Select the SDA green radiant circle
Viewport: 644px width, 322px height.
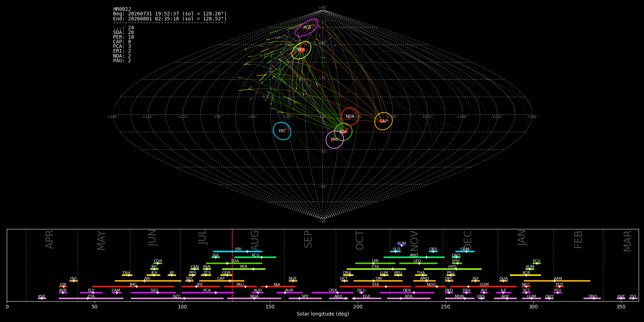tap(343, 132)
